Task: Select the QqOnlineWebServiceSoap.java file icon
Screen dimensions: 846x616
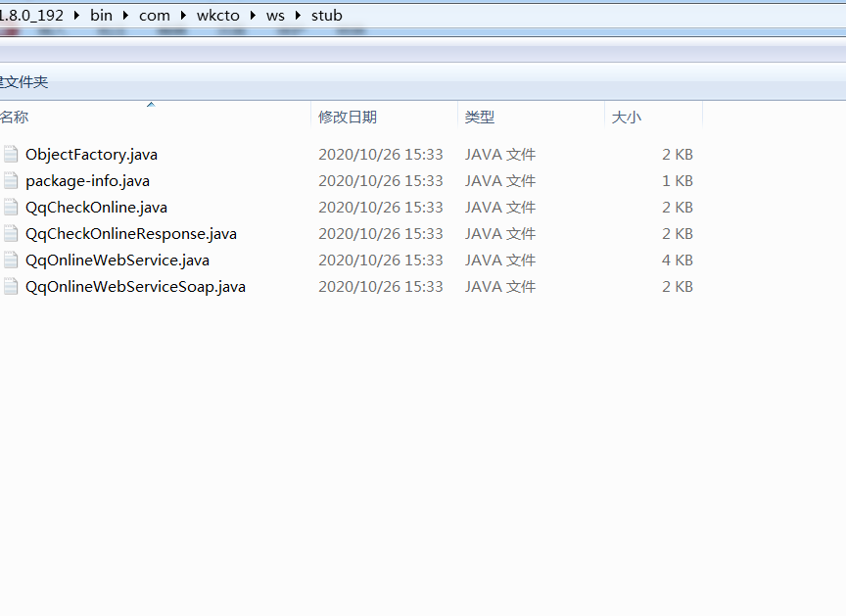Action: [10, 286]
